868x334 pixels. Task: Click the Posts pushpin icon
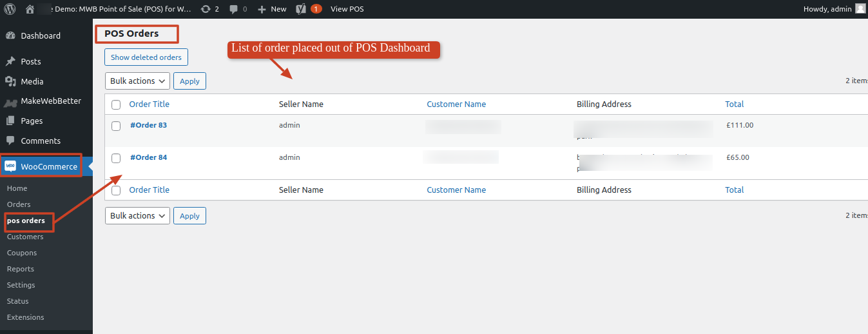click(x=10, y=61)
